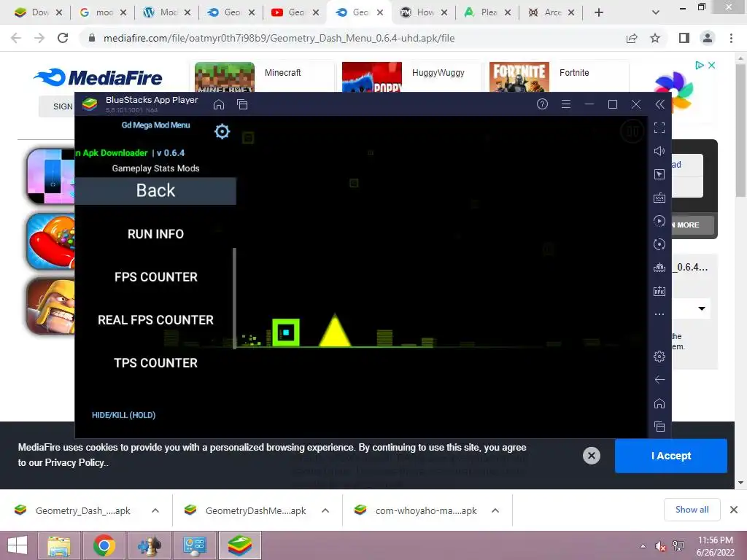The height and width of the screenshot is (560, 747).
Task: Share this page from the address bar
Action: [x=632, y=38]
